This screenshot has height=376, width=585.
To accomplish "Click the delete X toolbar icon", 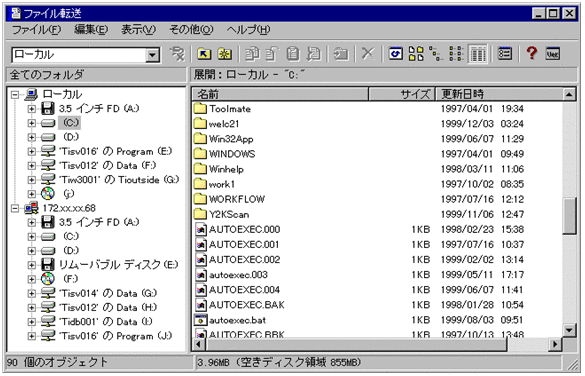I will 368,54.
